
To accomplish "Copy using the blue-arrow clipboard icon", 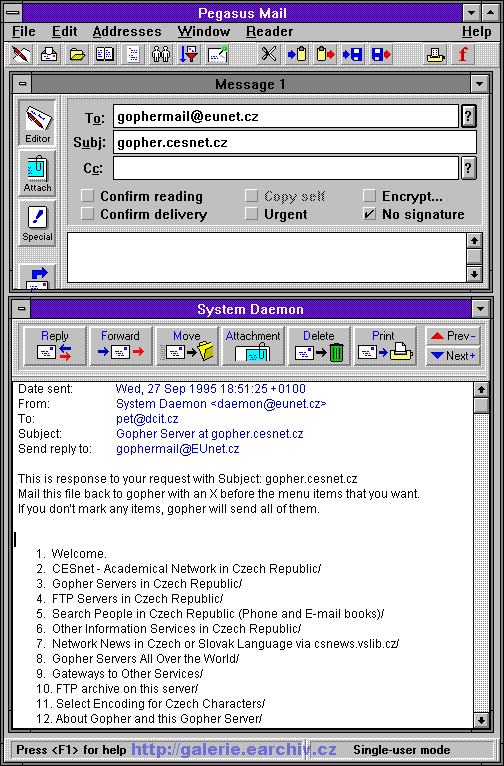I will click(x=296, y=54).
